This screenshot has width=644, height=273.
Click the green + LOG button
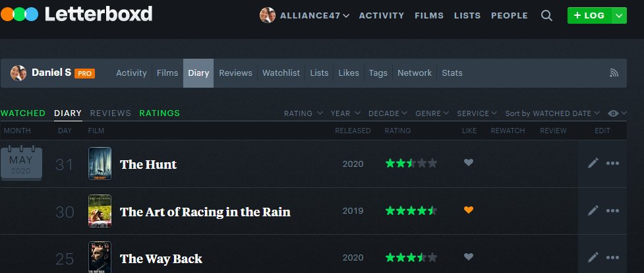click(589, 16)
